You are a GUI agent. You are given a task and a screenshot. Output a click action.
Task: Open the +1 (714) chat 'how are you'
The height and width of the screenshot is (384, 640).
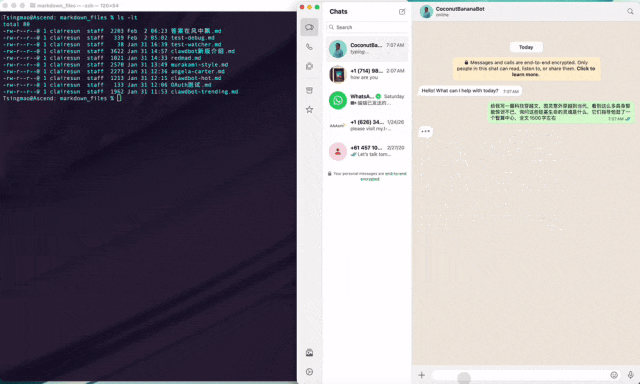[367, 74]
